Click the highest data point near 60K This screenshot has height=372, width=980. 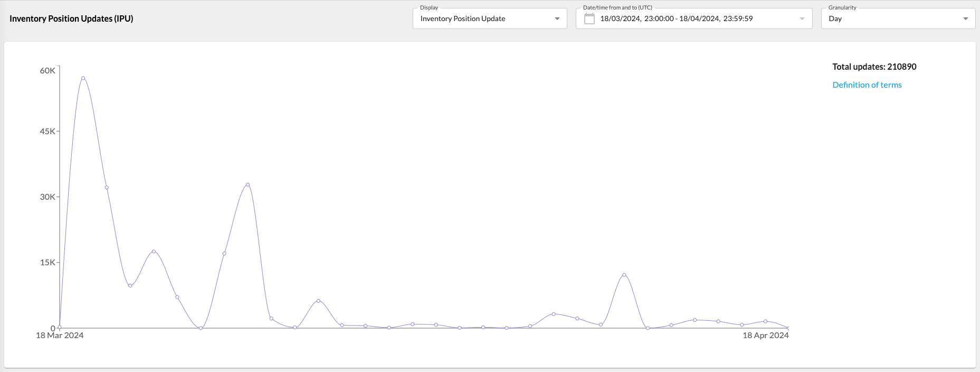pyautogui.click(x=83, y=78)
